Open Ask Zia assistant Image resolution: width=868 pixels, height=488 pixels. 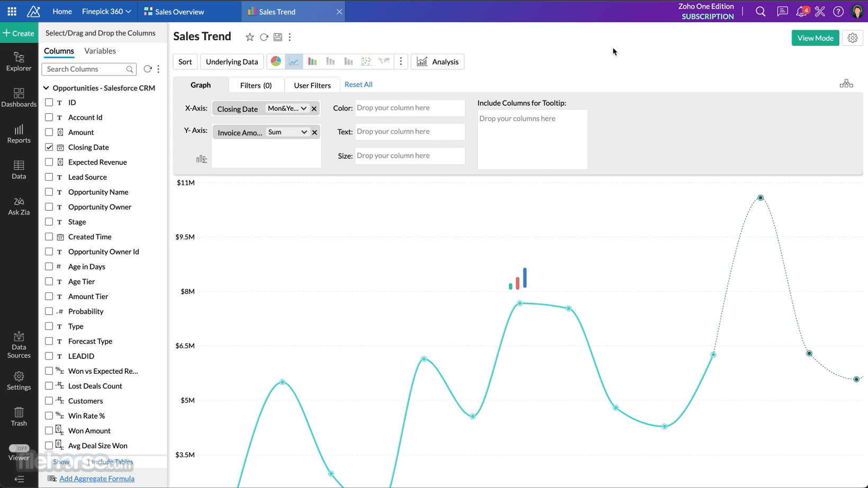click(x=19, y=205)
